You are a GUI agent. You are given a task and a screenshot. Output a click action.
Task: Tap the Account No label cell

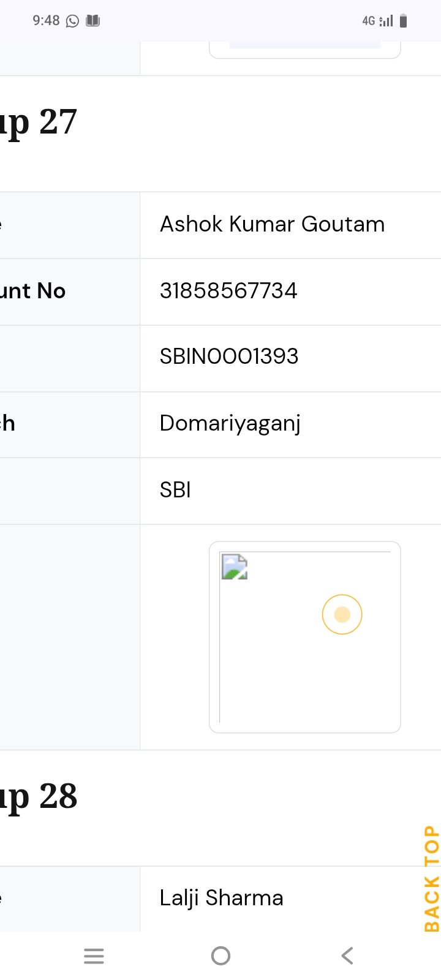34,291
